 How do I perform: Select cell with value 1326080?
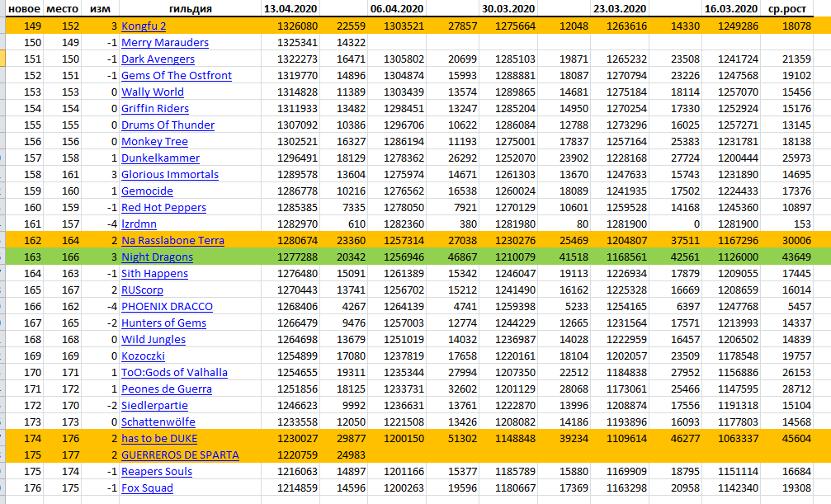tap(290, 26)
